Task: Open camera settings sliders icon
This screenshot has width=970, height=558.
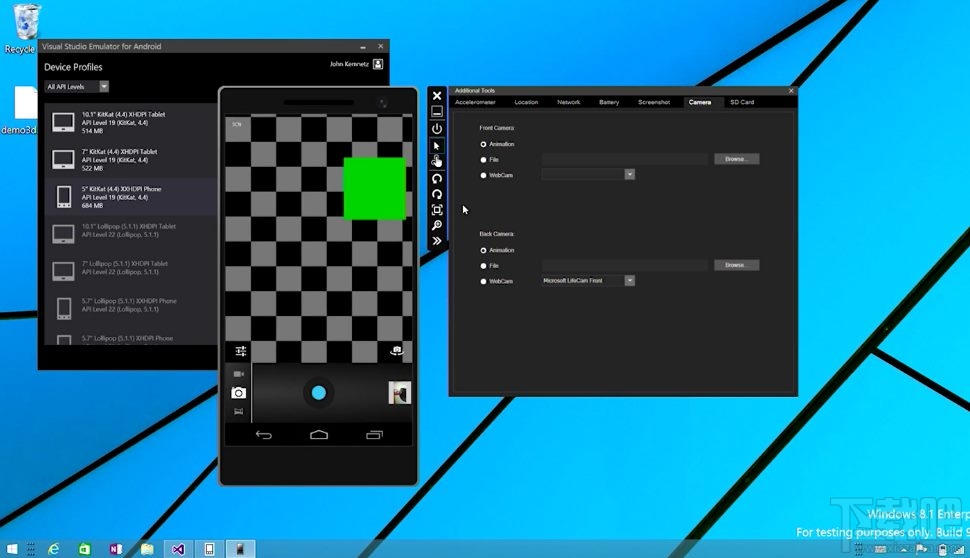Action: 241,351
